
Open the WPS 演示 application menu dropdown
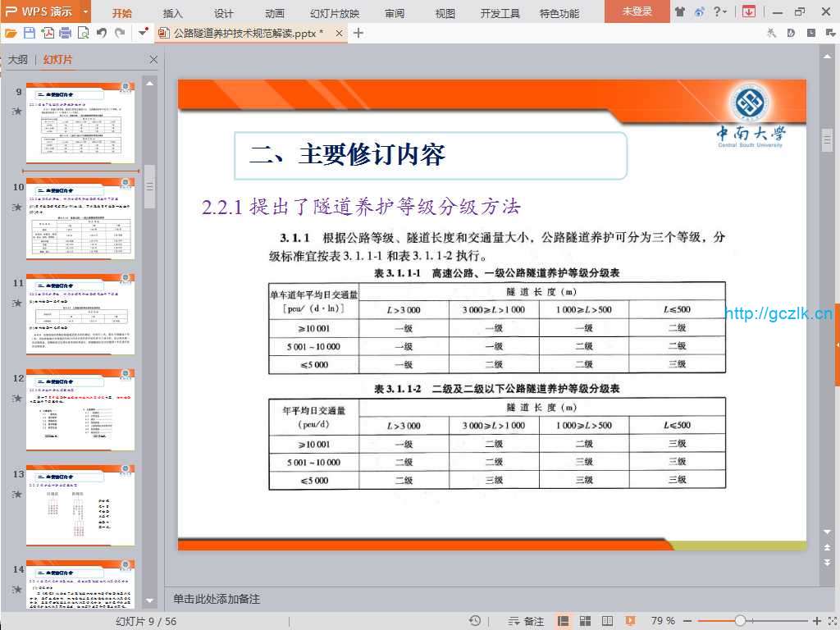pyautogui.click(x=84, y=11)
